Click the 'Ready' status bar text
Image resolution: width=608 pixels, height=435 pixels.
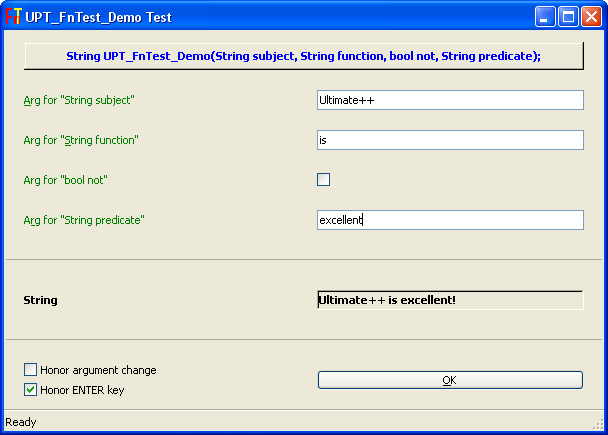pyautogui.click(x=21, y=422)
